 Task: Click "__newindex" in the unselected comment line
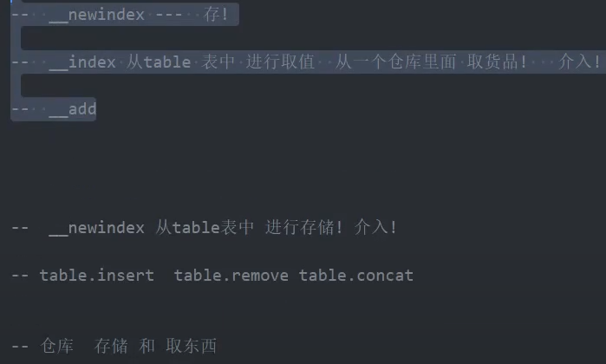click(x=97, y=228)
